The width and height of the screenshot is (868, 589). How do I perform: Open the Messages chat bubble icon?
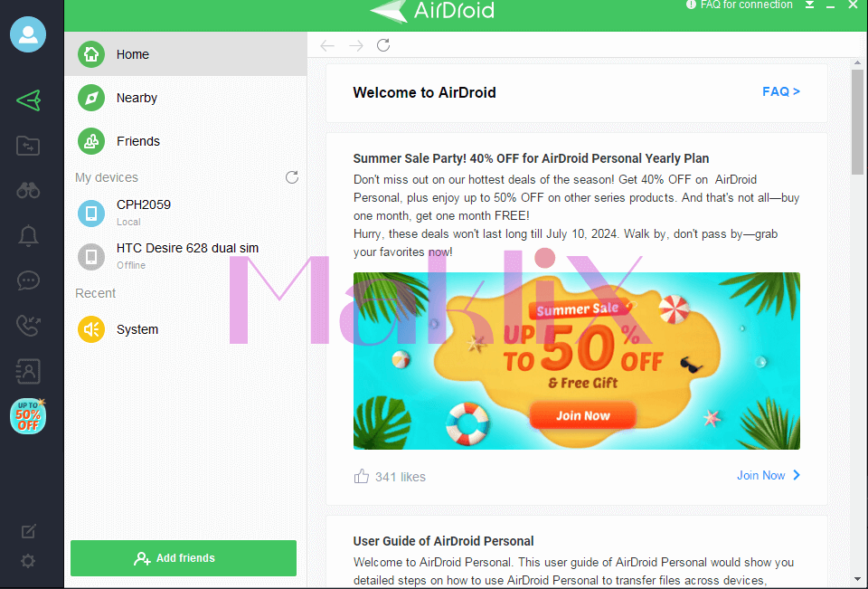(x=28, y=280)
